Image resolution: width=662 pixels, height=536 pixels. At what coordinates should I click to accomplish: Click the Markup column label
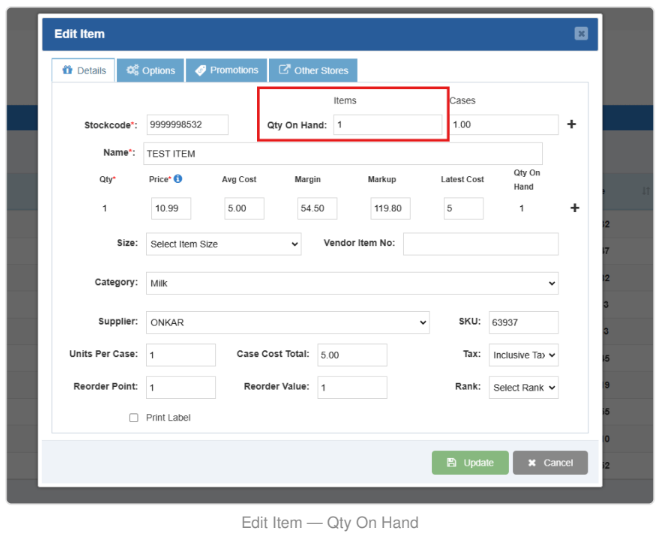pyautogui.click(x=382, y=179)
